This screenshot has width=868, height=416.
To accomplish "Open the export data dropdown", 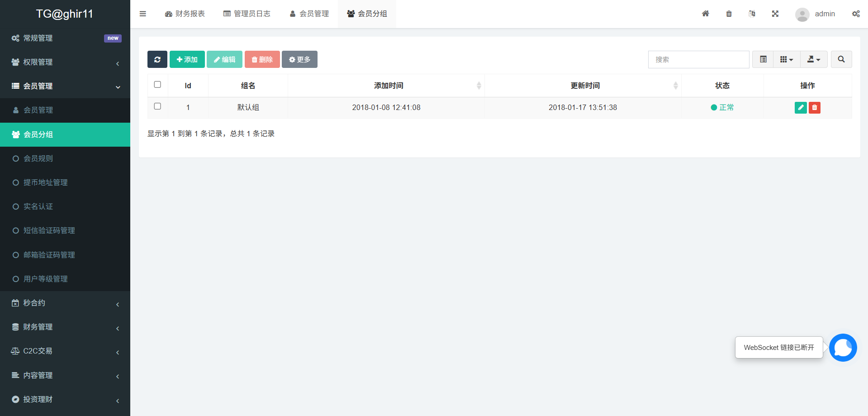I will (814, 59).
